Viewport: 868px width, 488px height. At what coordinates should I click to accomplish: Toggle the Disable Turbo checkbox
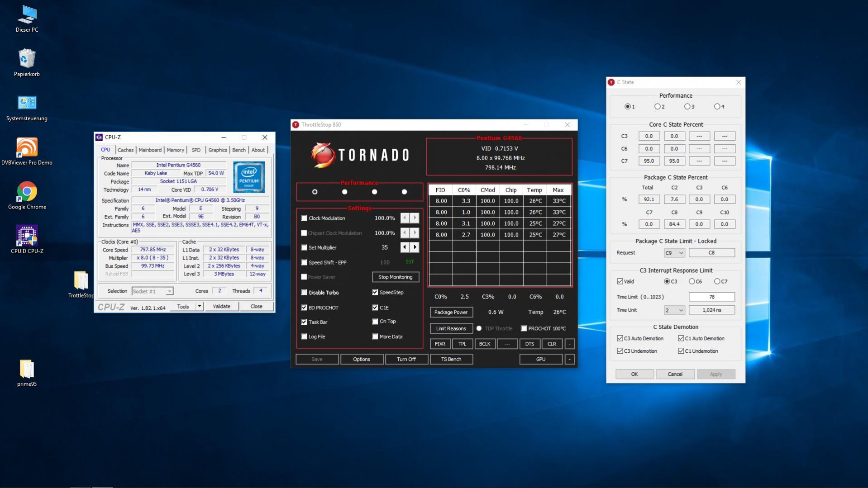click(304, 293)
